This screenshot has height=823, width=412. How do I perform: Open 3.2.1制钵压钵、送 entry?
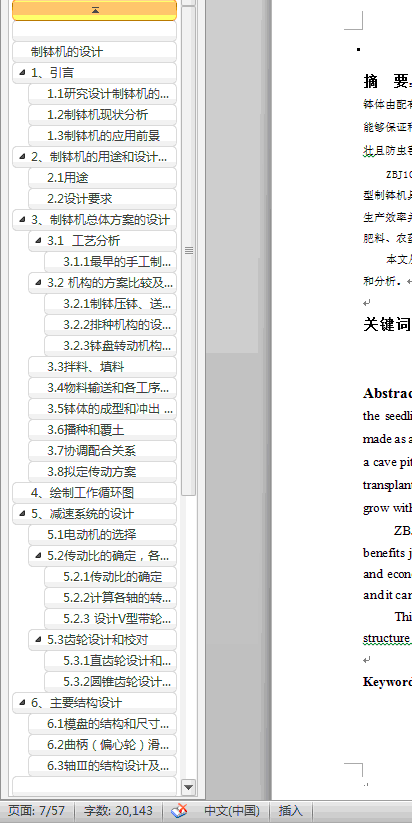[x=110, y=303]
